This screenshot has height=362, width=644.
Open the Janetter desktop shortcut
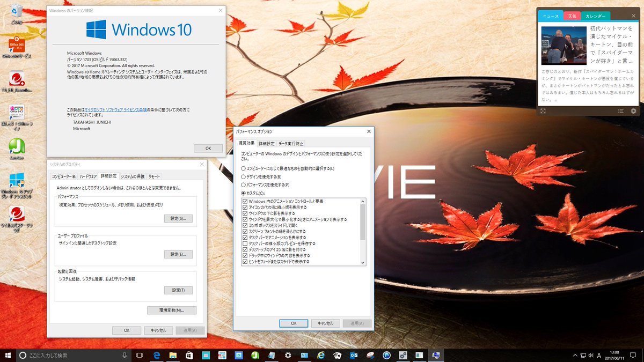(x=17, y=150)
